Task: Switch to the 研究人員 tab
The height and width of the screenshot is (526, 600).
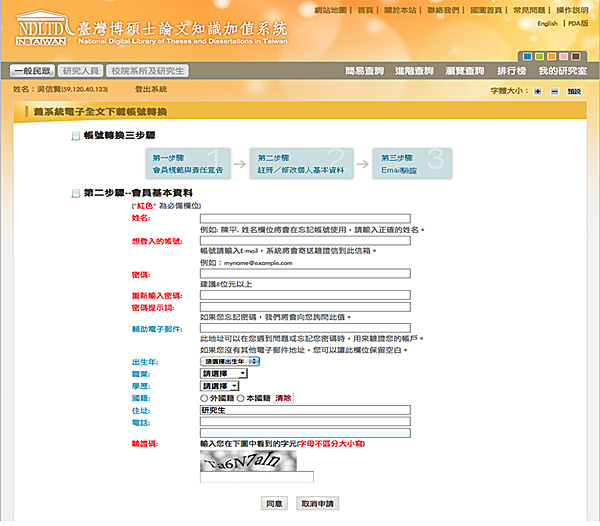Action: point(80,71)
